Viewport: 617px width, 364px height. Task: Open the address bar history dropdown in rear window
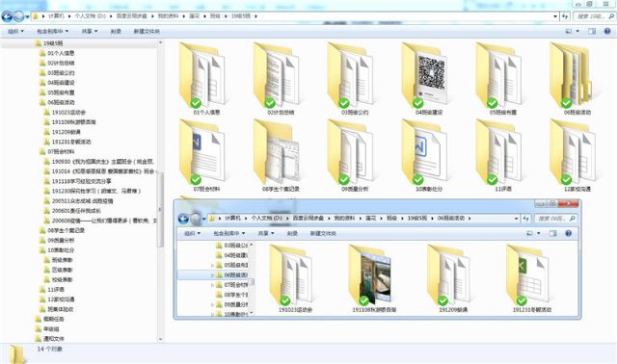(555, 16)
